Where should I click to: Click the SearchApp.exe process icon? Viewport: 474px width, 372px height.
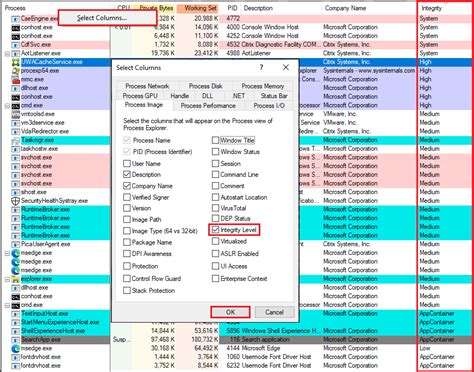click(x=15, y=340)
